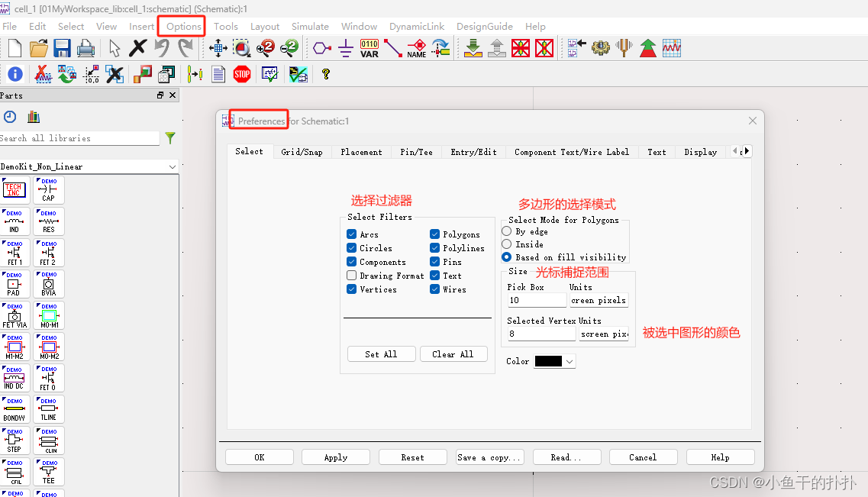Click the Zoom In x2 icon
Viewport: 868px width, 497px height.
[266, 47]
